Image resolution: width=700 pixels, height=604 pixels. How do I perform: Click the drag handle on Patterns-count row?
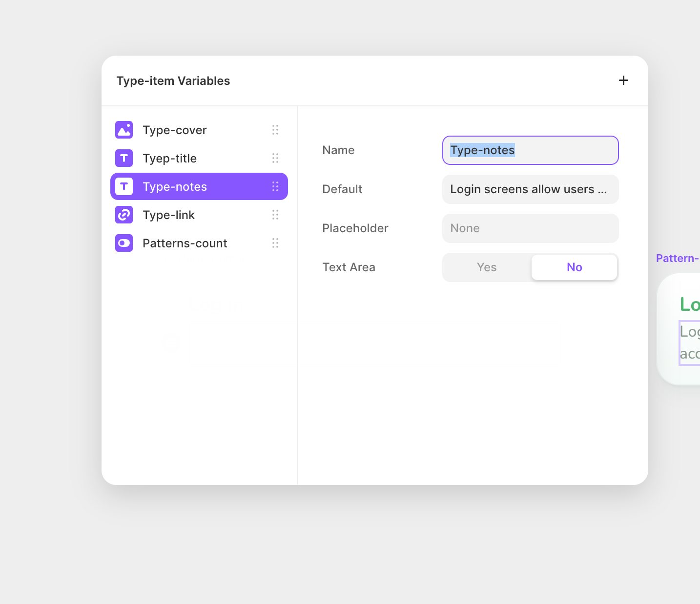(x=275, y=243)
